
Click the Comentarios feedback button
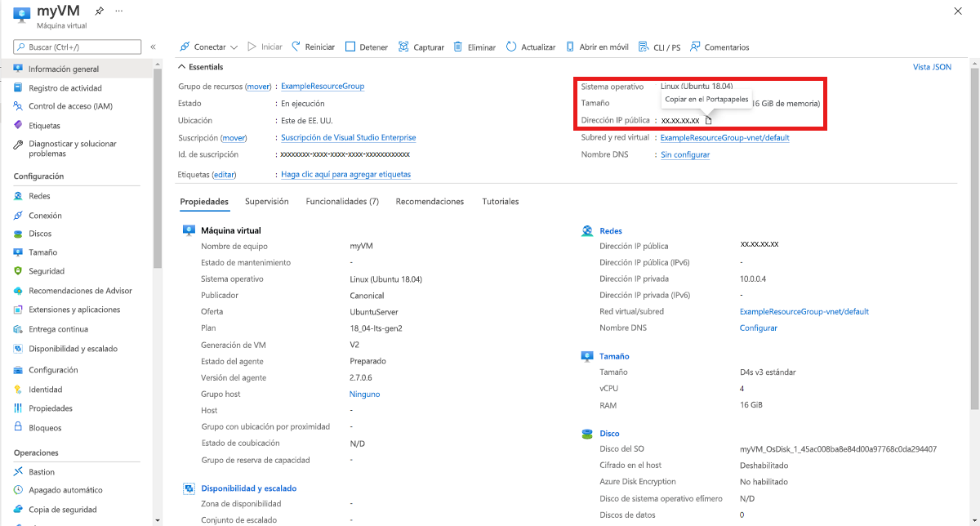(x=719, y=47)
